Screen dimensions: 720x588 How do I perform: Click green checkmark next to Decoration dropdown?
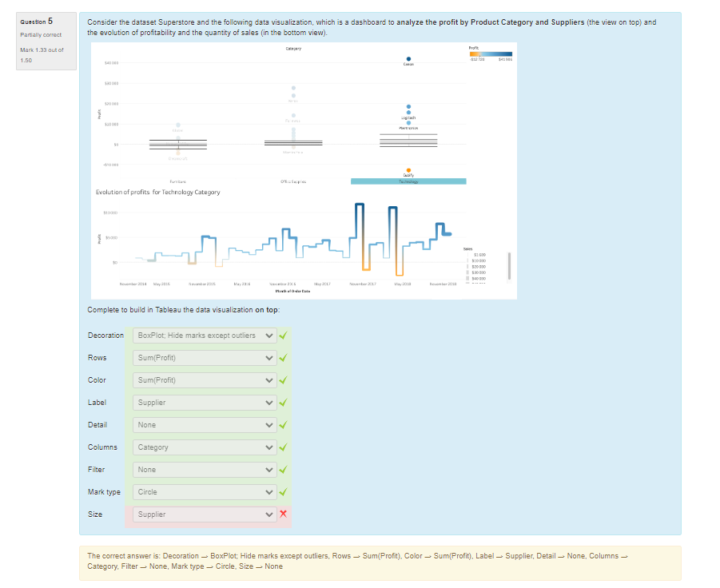coord(283,336)
